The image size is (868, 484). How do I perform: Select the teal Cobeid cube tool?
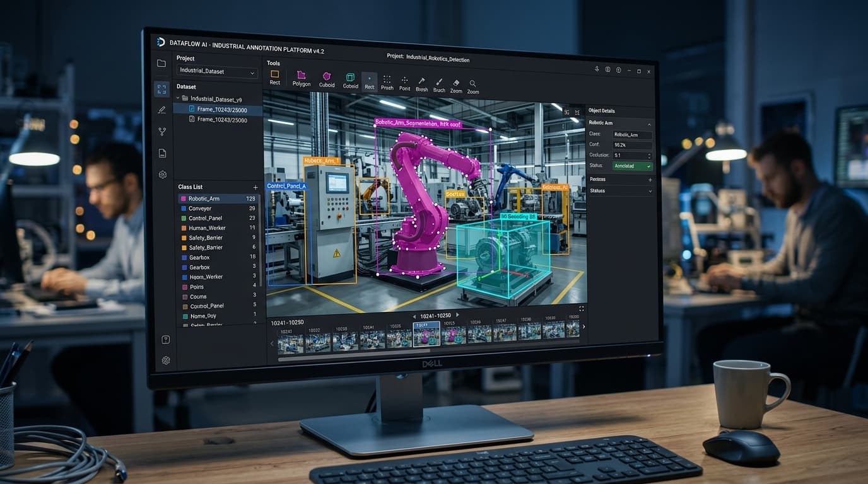click(350, 81)
